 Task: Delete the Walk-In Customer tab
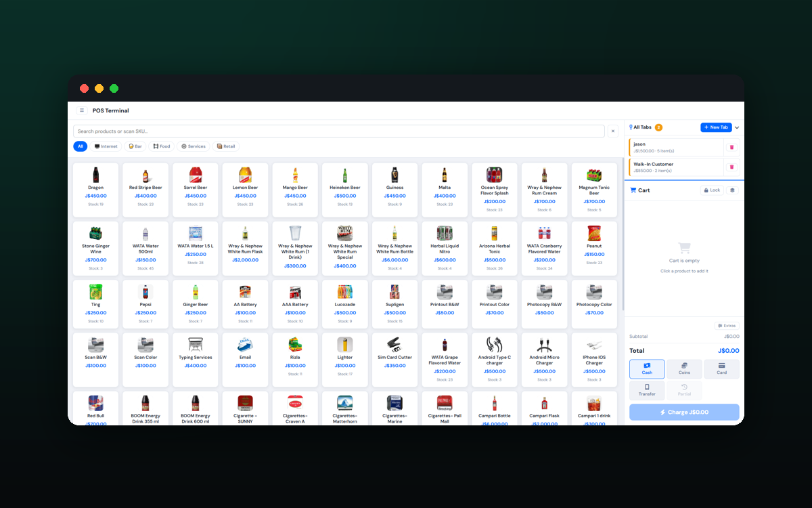731,167
